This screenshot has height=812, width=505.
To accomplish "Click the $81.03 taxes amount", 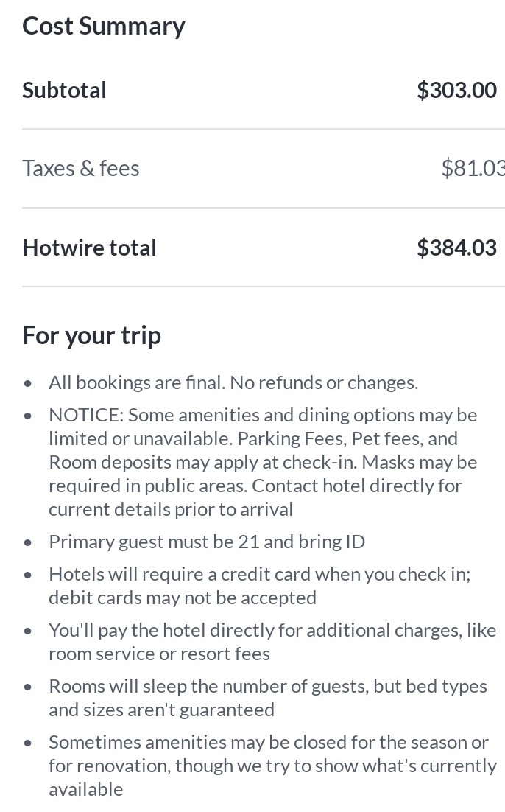I will pos(472,168).
